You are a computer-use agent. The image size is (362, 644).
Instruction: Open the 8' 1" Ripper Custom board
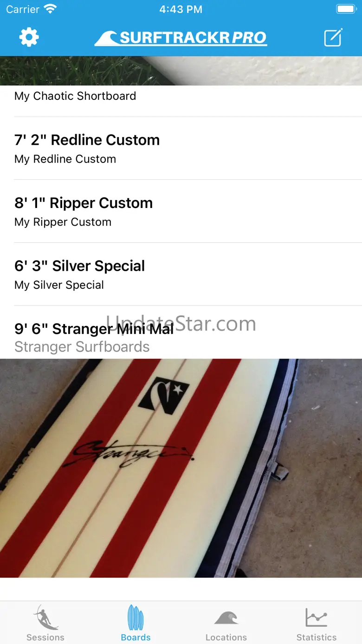point(181,211)
